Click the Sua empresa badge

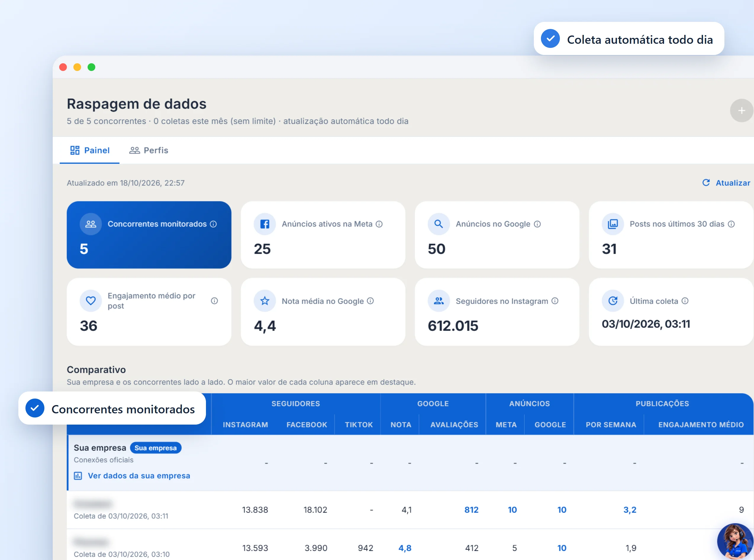click(156, 448)
